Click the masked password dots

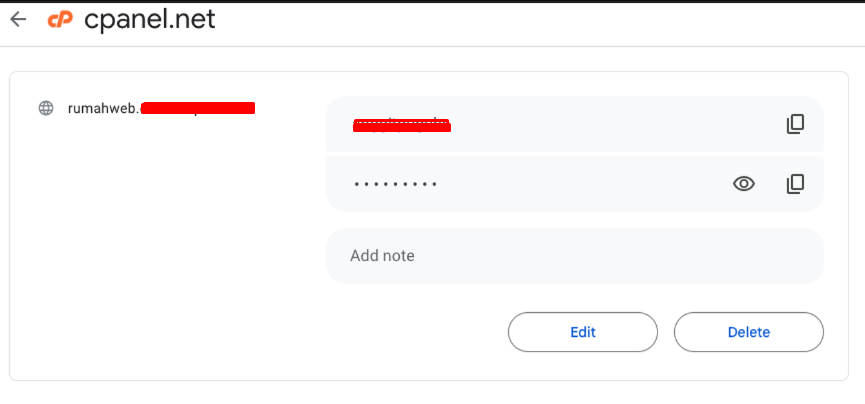point(396,184)
